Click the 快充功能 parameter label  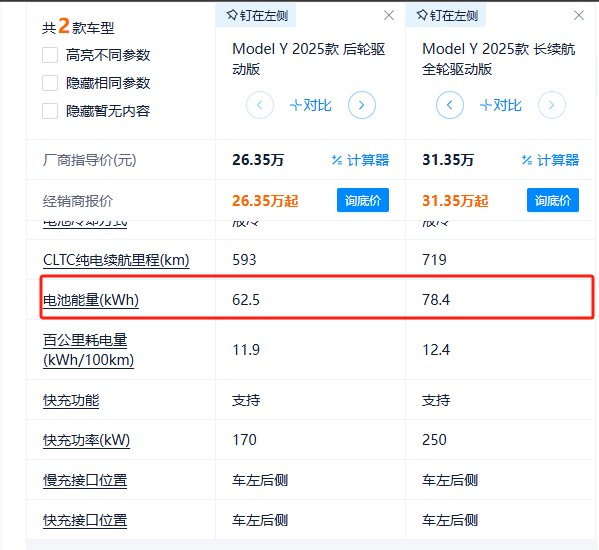point(71,401)
